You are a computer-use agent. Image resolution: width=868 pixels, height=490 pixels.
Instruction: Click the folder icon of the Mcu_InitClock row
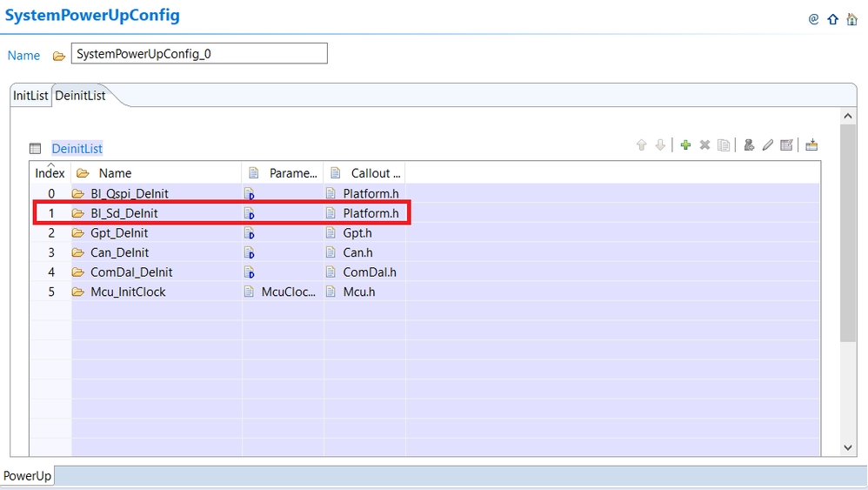pyautogui.click(x=78, y=292)
